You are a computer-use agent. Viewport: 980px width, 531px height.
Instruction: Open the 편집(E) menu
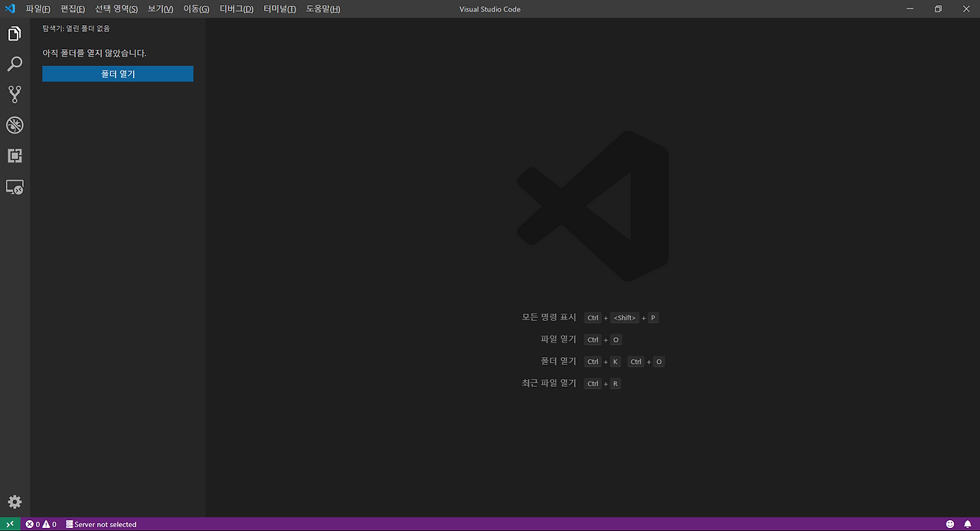pos(73,9)
